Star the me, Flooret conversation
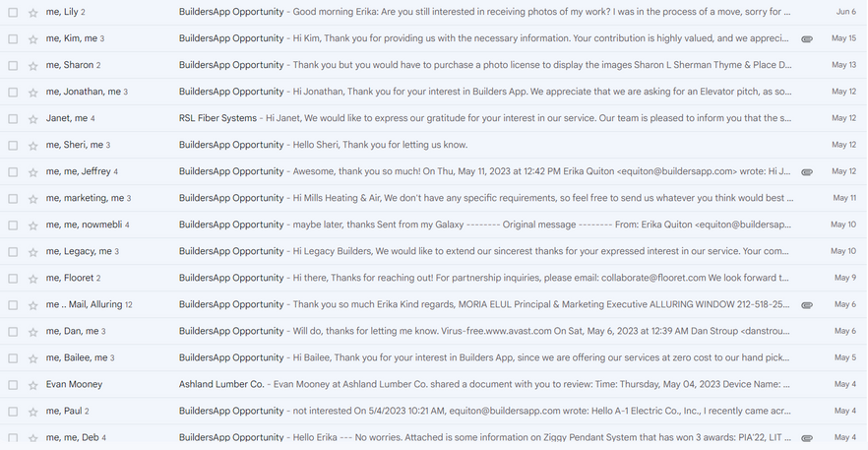 (33, 279)
